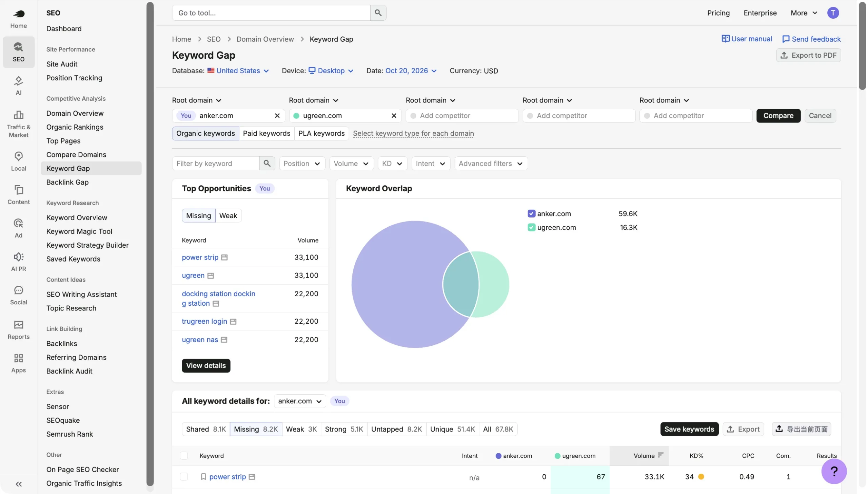
Task: Expand the Advanced filters dropdown
Action: coord(491,164)
